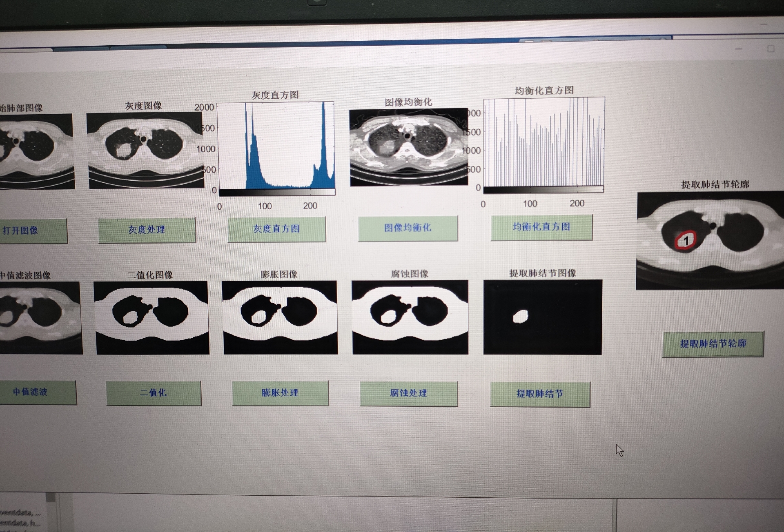The image size is (784, 532).
Task: Click the white nodule in 提取肺结节图像
Action: pos(521,316)
